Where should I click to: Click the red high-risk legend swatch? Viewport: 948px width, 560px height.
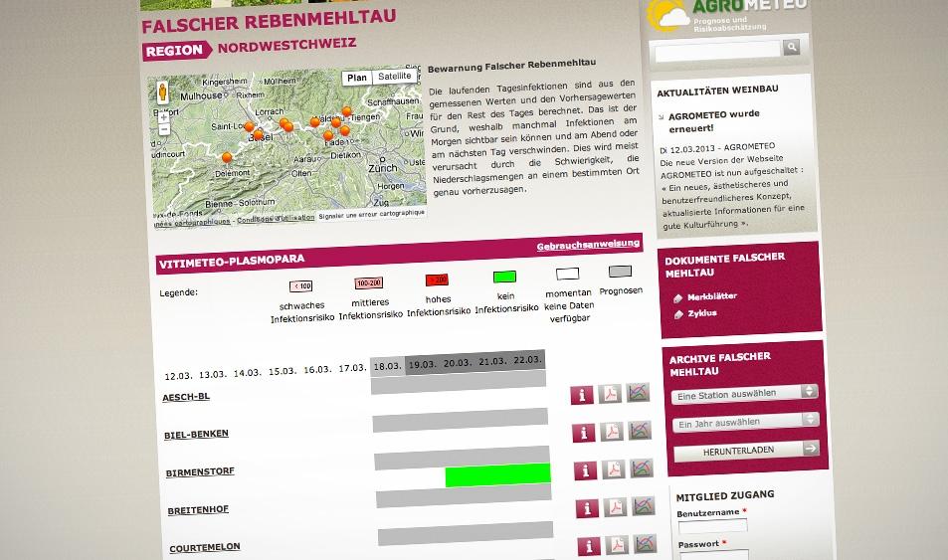(x=437, y=280)
